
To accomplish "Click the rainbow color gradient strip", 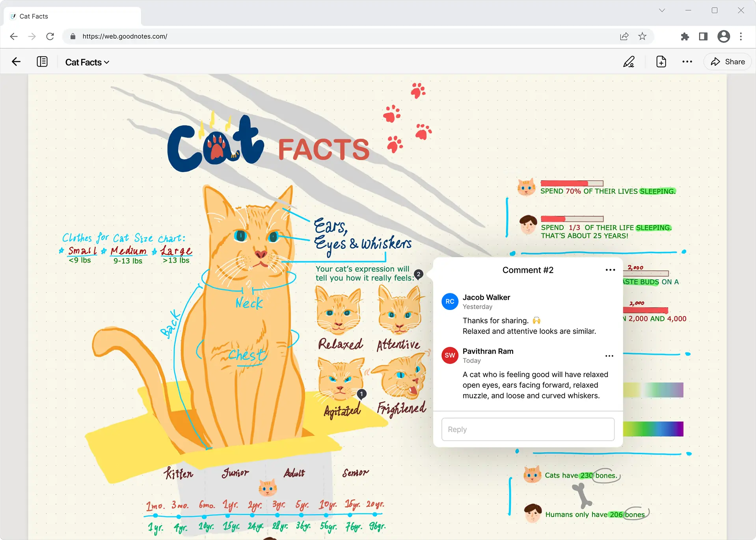I will 653,429.
